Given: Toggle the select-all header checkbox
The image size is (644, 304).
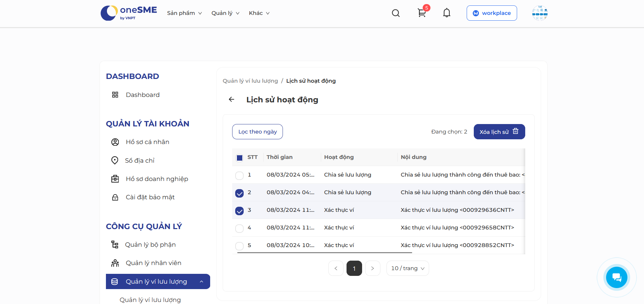Looking at the screenshot, I should point(239,158).
